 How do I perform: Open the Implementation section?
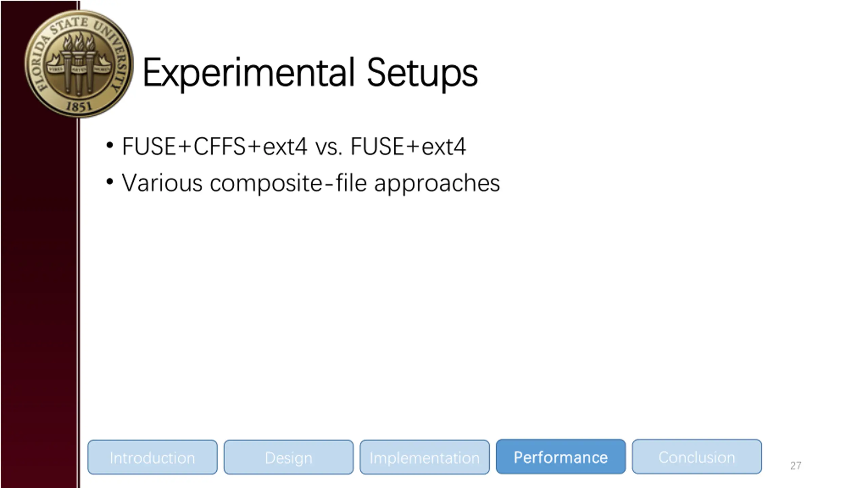[425, 457]
